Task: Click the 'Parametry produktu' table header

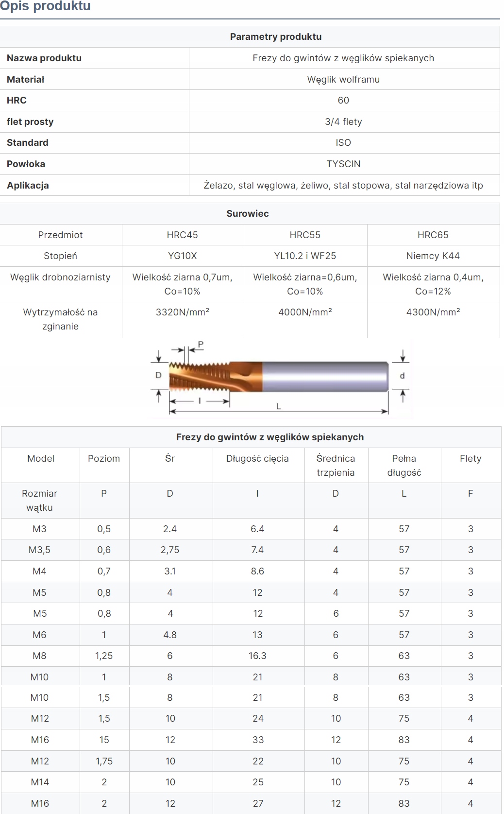Action: [x=276, y=36]
